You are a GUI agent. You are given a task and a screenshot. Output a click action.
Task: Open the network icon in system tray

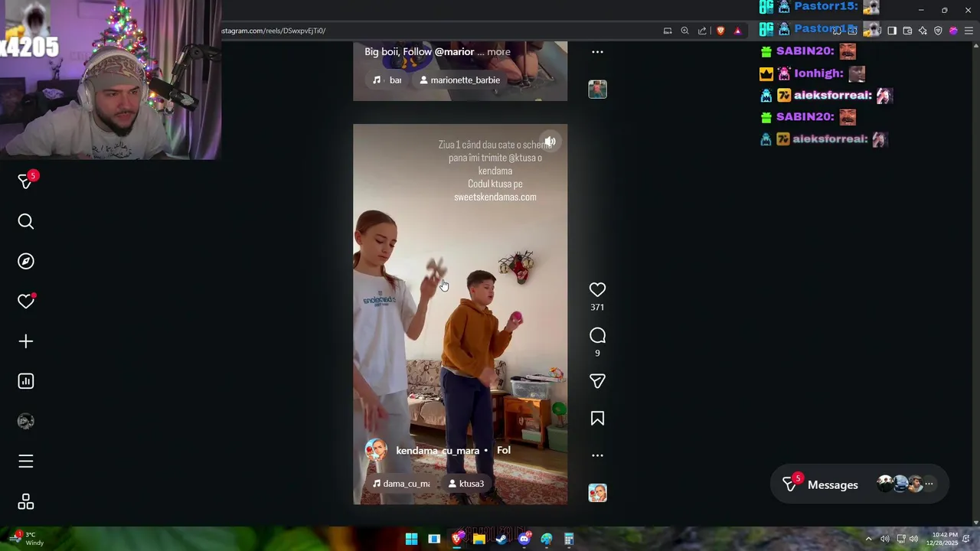[x=901, y=539]
